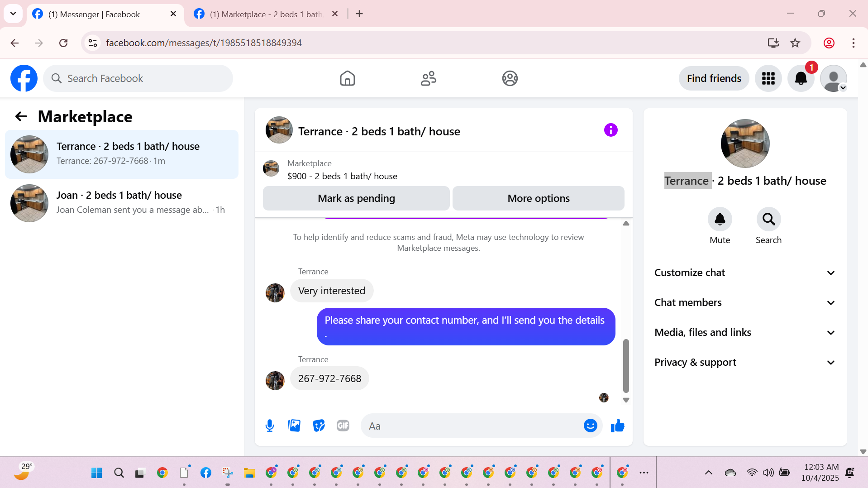Close the Messenger browser tab
The width and height of the screenshot is (868, 488).
click(x=173, y=14)
